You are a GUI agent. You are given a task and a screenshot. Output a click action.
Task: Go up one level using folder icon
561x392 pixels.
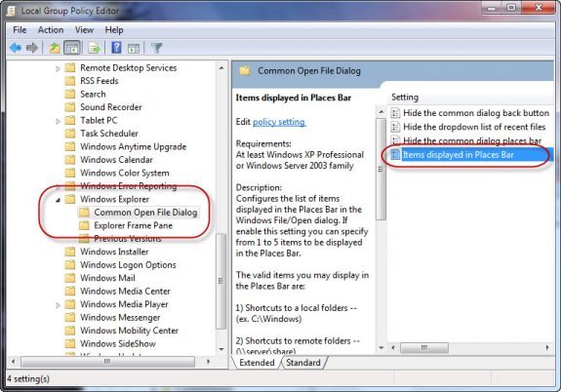pos(55,48)
